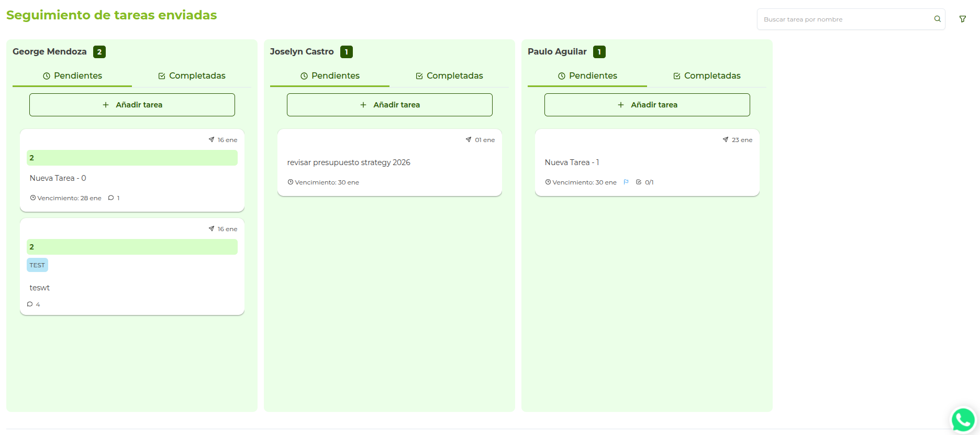980x435 pixels.
Task: Select Paulo Aguilar's Pendientes tab
Action: pyautogui.click(x=587, y=76)
